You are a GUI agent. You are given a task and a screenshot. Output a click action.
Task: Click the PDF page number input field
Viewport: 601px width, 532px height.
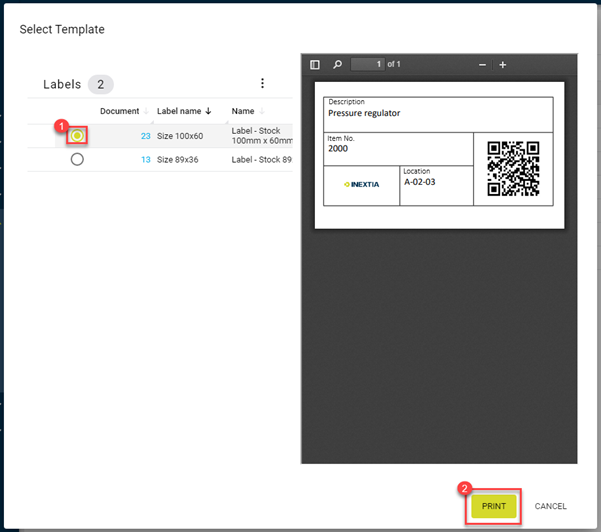point(368,64)
